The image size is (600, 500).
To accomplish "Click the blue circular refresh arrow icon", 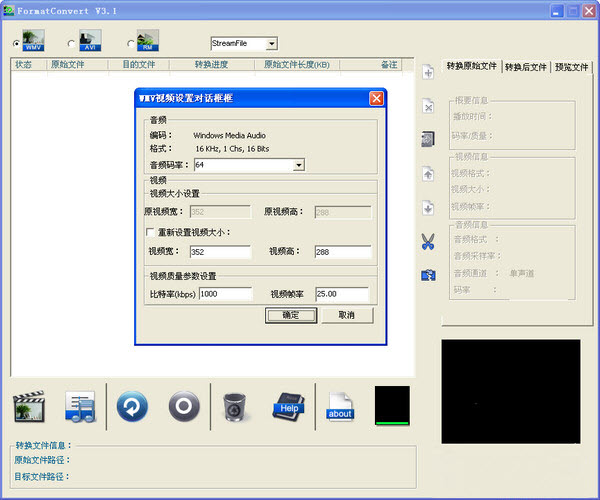I will tap(132, 406).
